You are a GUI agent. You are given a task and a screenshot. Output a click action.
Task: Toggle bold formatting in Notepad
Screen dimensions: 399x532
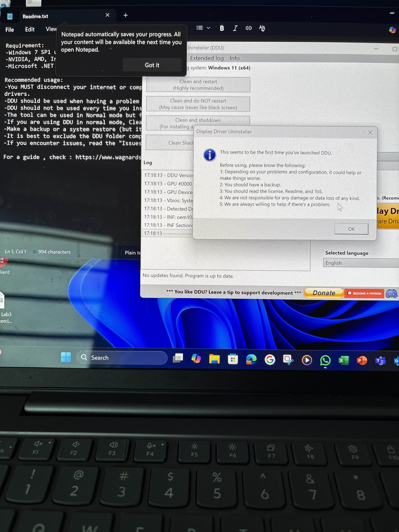[222, 28]
